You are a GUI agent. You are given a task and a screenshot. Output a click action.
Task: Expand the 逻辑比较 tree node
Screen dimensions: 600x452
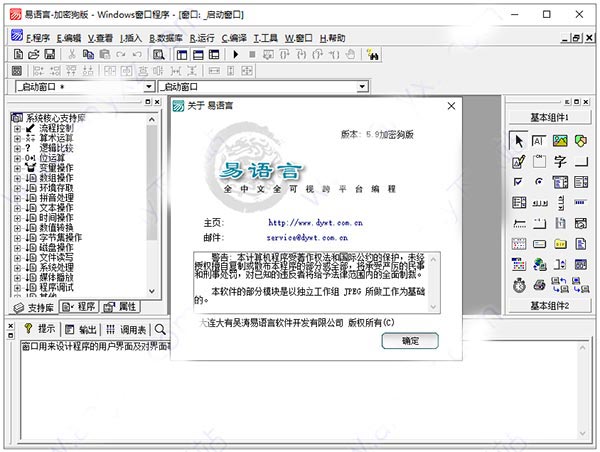click(x=17, y=148)
